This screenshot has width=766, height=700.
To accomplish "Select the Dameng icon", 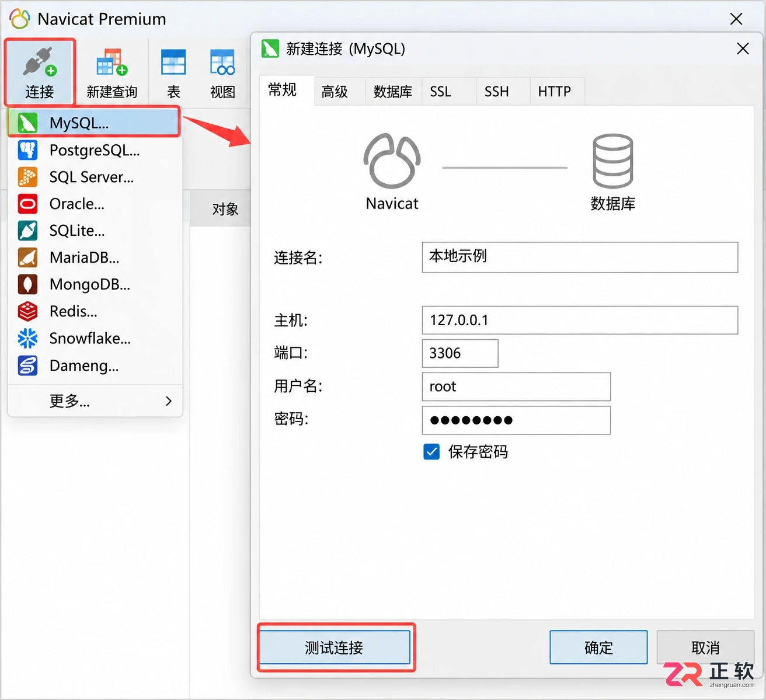I will point(27,365).
